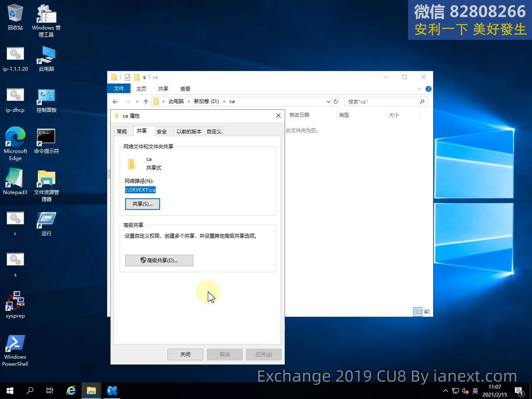
Task: Launch Windows PowerShell from desktop
Action: [x=15, y=351]
